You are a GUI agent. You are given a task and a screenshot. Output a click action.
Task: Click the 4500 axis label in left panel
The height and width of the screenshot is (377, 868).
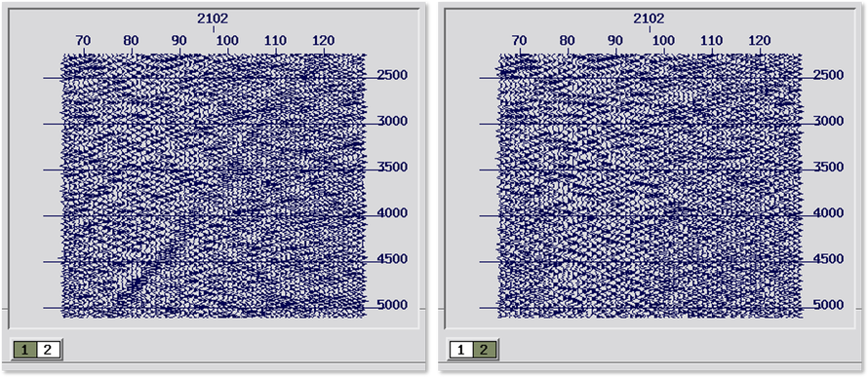[x=392, y=259]
